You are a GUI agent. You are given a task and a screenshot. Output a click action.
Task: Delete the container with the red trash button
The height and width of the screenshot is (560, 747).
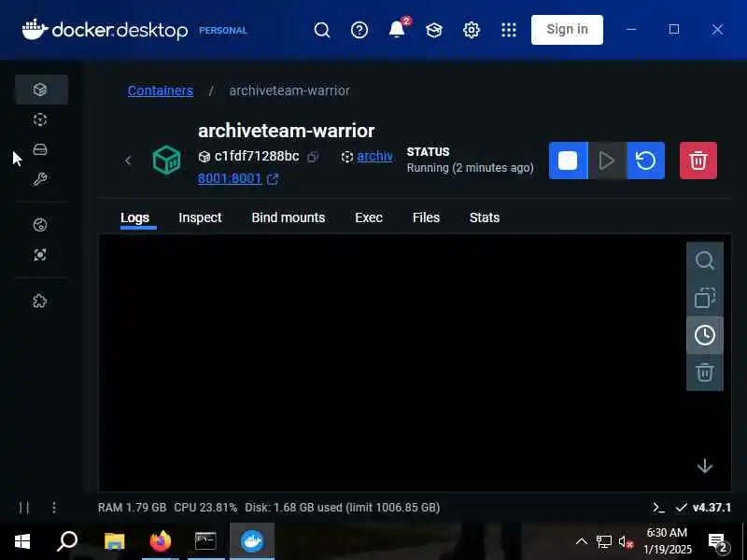[x=698, y=161]
